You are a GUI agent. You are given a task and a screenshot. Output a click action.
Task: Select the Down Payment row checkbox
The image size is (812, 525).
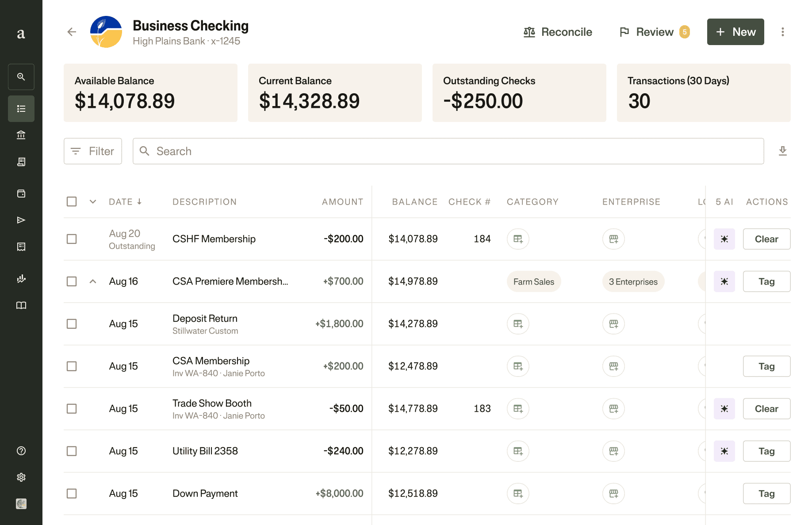click(x=71, y=494)
